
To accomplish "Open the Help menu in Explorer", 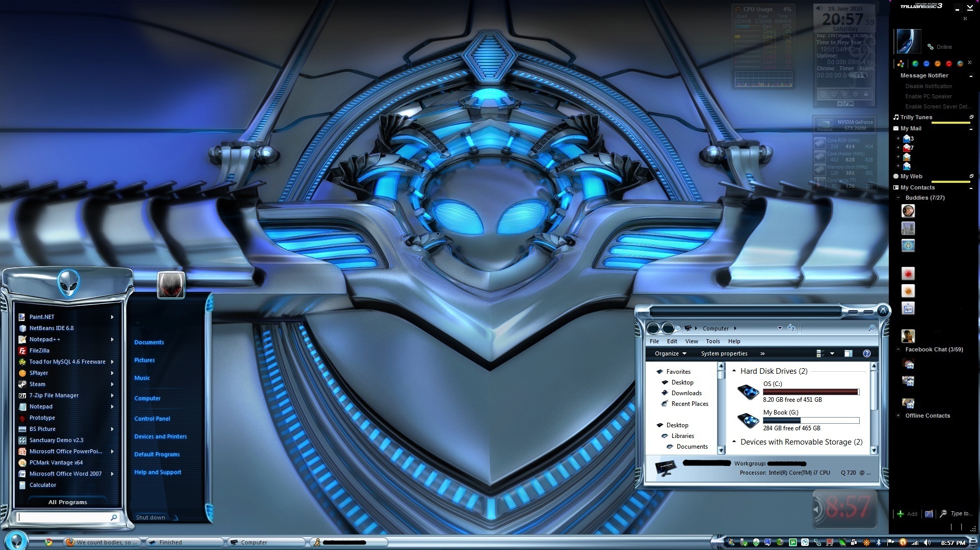I will [x=734, y=341].
